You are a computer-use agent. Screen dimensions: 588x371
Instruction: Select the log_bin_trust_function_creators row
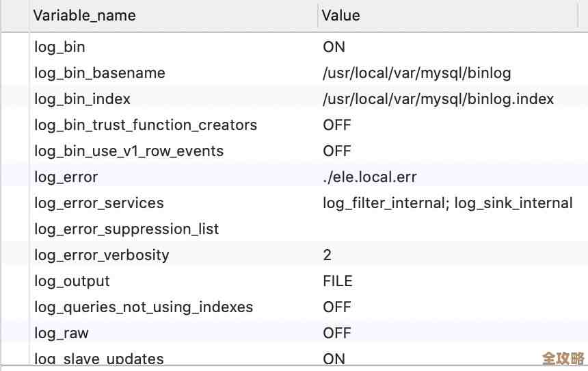[x=146, y=125]
